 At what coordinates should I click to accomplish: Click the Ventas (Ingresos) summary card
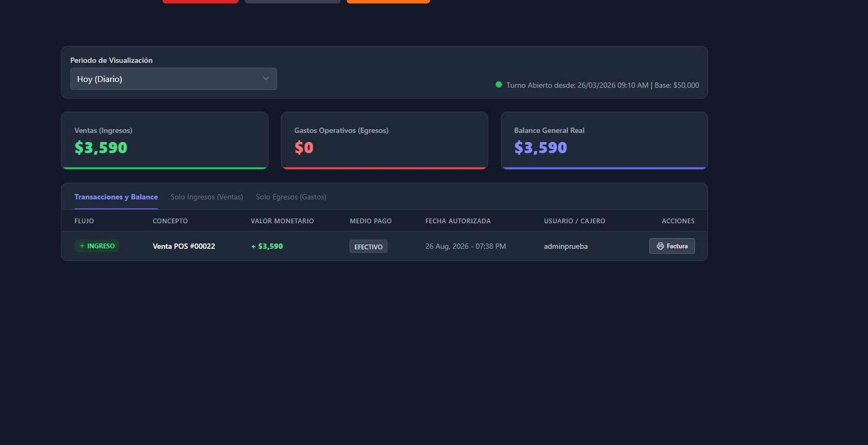tap(165, 140)
